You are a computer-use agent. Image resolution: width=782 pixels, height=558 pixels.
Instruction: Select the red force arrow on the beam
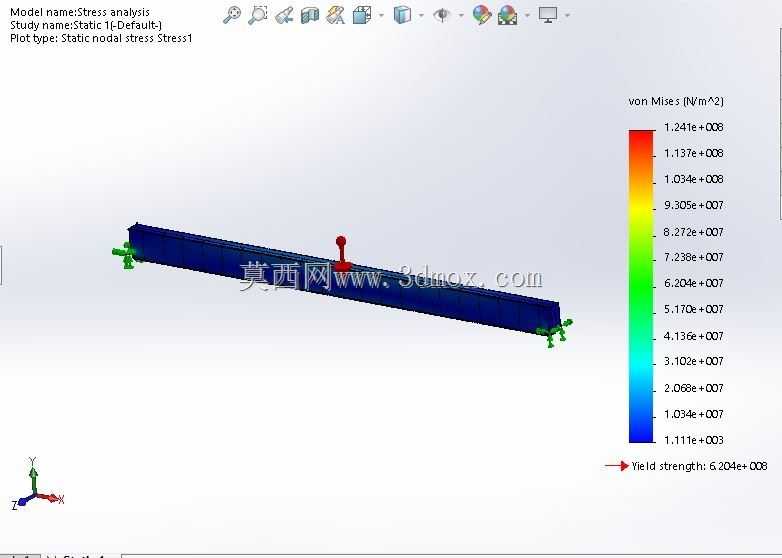(341, 253)
